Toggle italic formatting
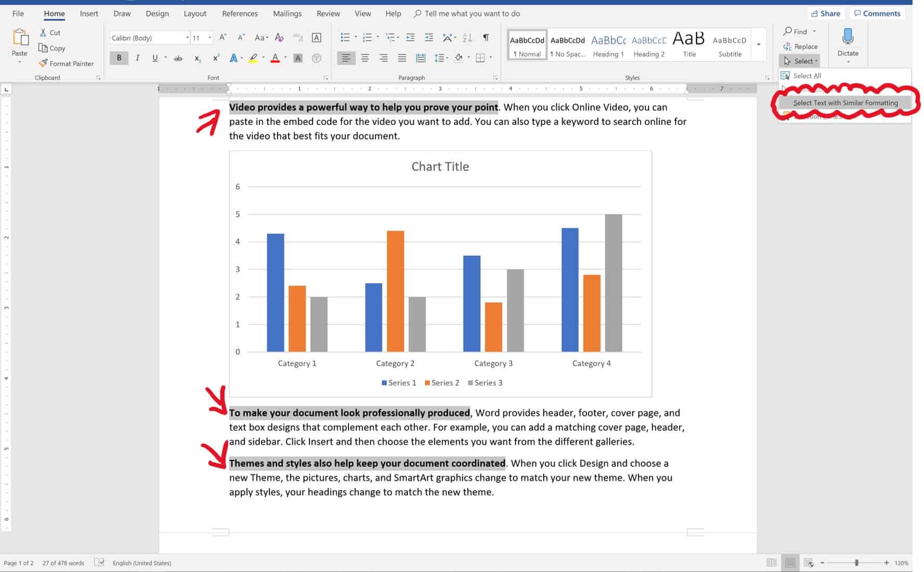 pyautogui.click(x=137, y=58)
